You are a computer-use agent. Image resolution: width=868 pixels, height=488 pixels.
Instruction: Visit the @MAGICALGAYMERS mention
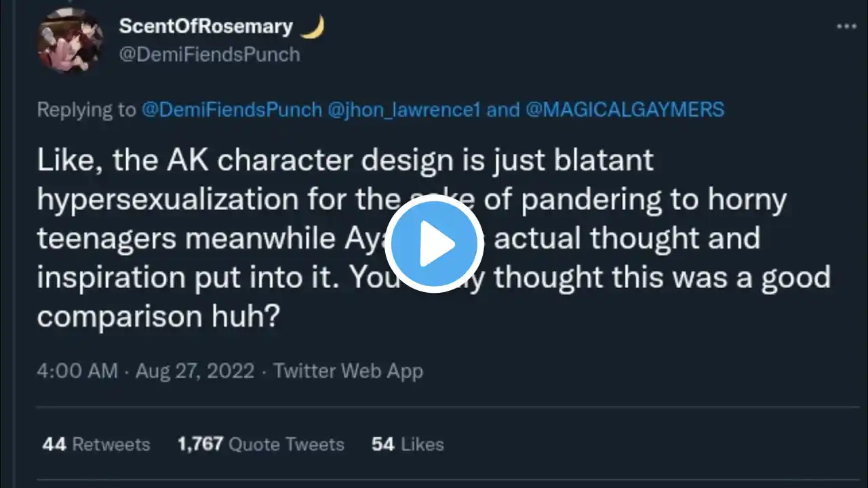pos(624,110)
